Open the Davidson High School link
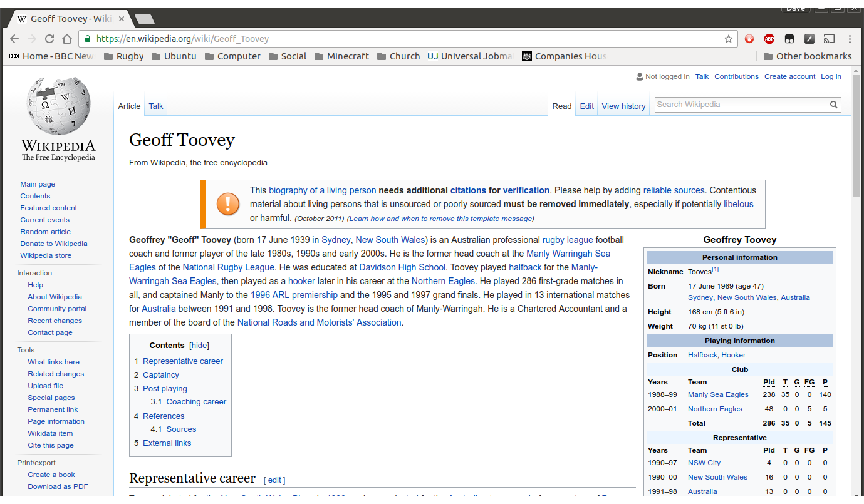 402,267
